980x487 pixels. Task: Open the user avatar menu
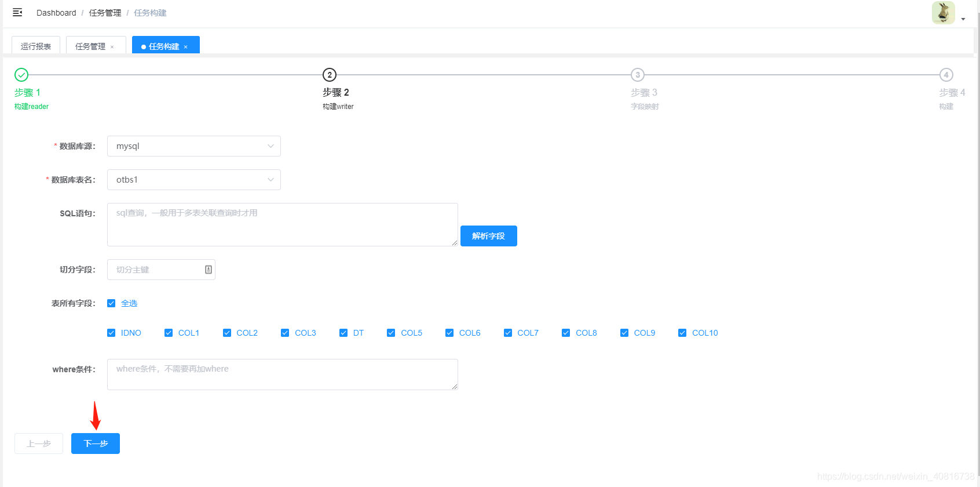point(943,13)
